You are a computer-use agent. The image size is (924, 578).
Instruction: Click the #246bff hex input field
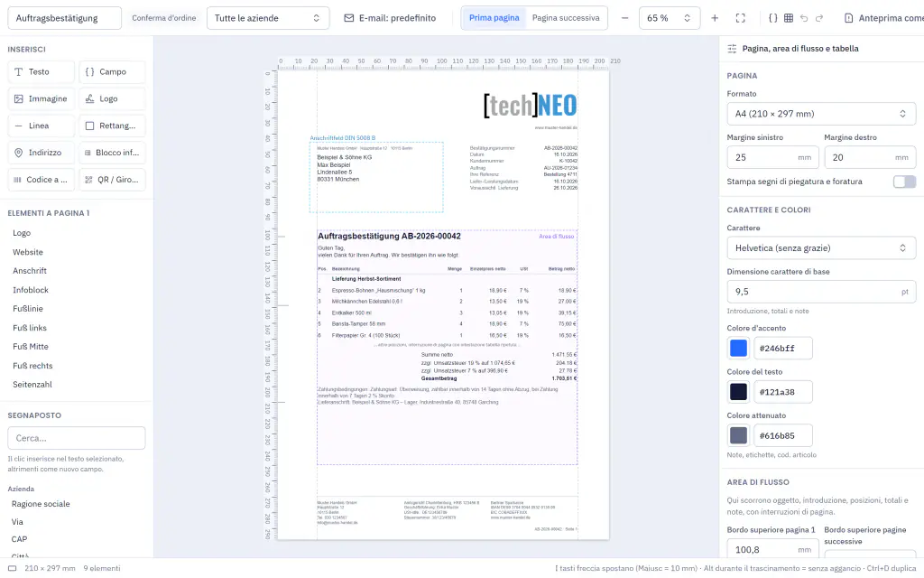(x=783, y=349)
